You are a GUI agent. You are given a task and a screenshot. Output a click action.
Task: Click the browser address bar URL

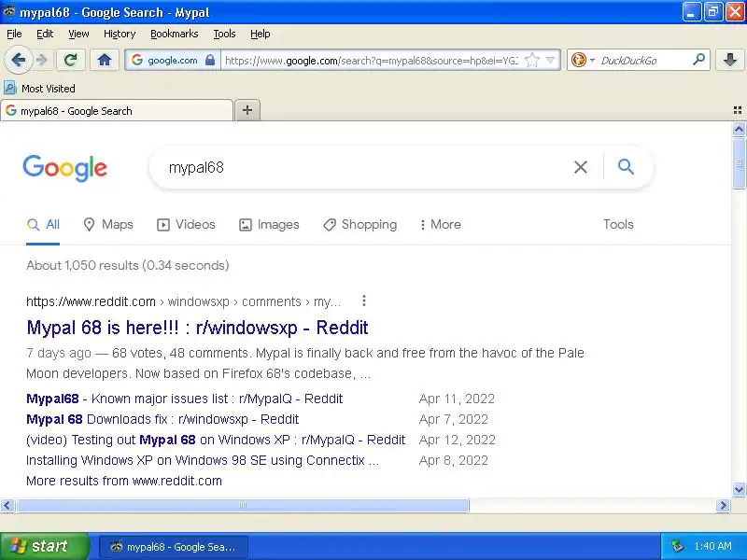371,61
